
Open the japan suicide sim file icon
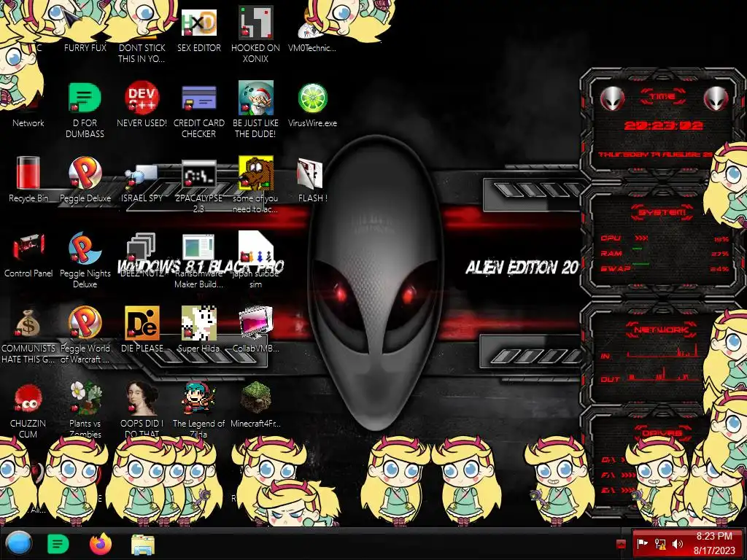(256, 247)
